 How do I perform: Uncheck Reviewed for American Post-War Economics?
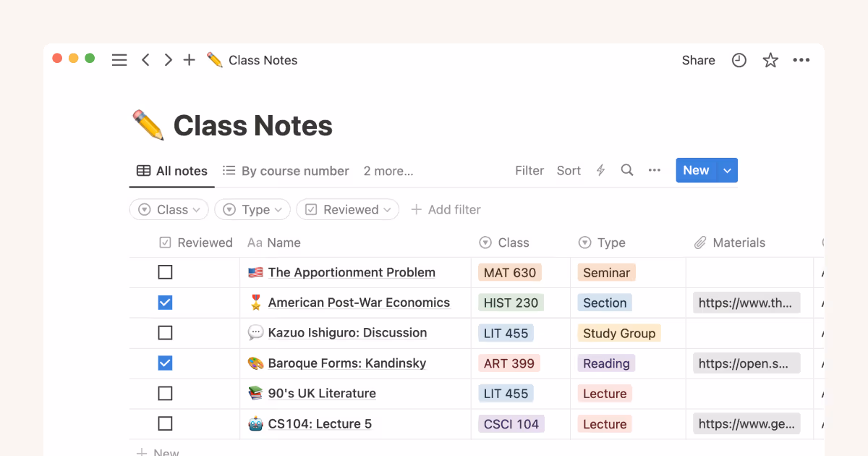coord(165,303)
